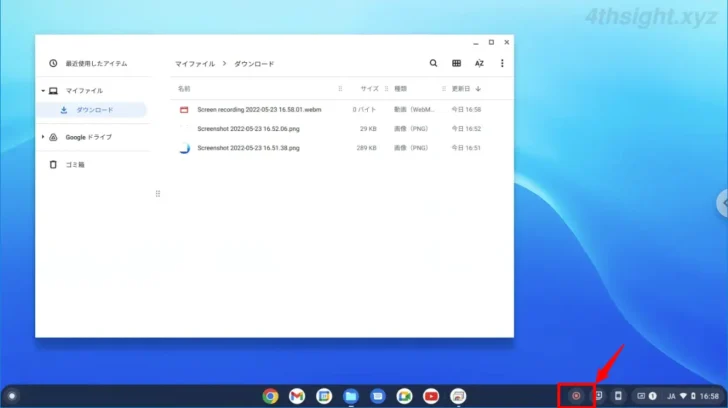
Task: Click the size cell 289 KB
Action: (x=366, y=148)
